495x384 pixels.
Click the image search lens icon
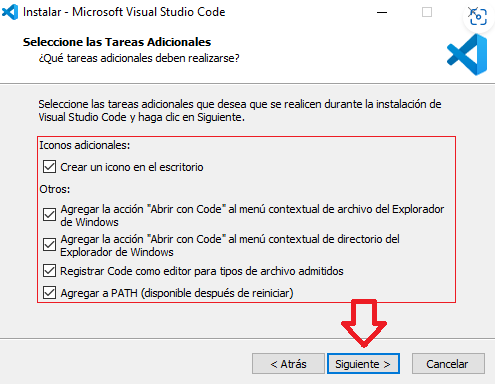pos(478,17)
